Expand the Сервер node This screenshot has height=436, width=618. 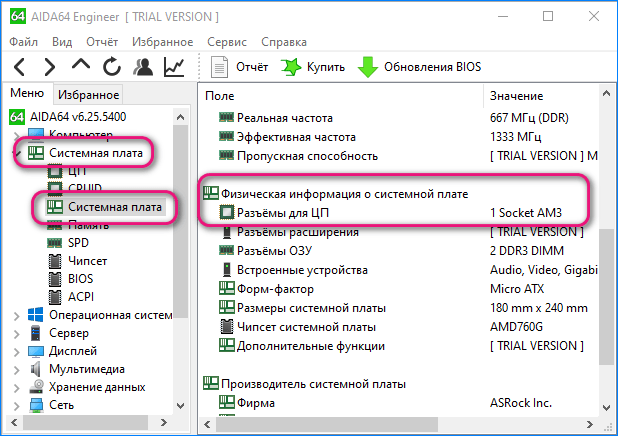click(x=17, y=334)
